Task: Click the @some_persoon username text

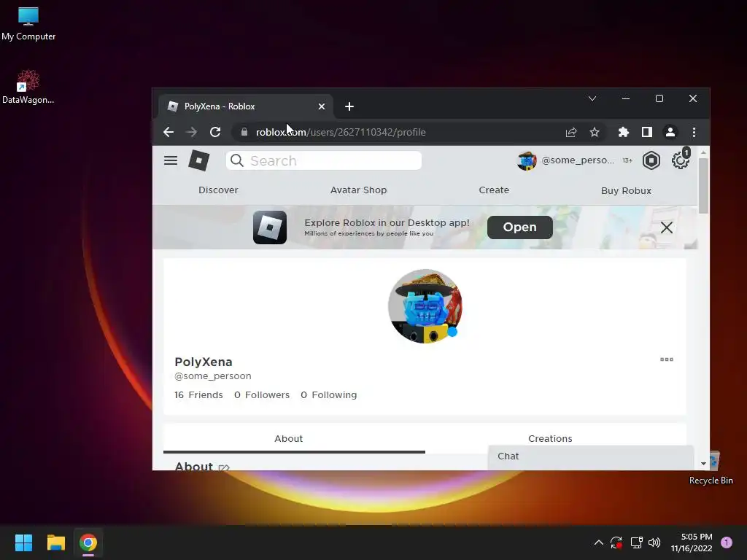Action: (212, 376)
